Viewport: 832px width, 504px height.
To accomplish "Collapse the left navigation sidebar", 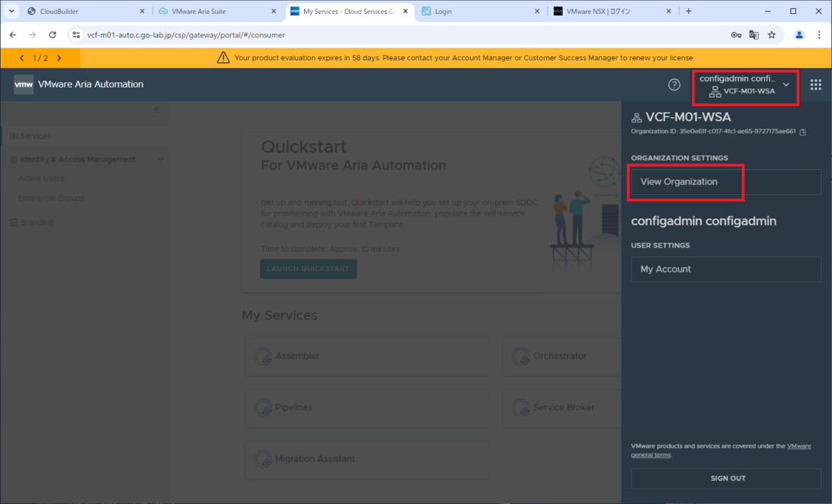I will point(156,110).
